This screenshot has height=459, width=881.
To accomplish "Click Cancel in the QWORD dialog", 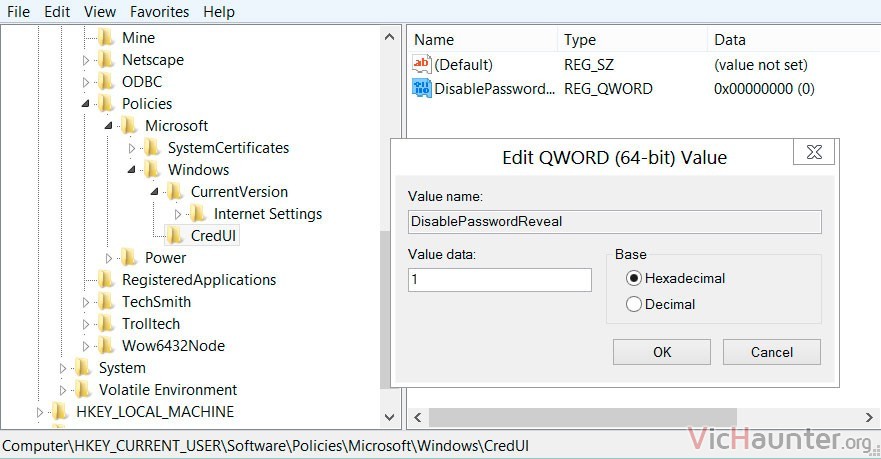I will pyautogui.click(x=772, y=352).
